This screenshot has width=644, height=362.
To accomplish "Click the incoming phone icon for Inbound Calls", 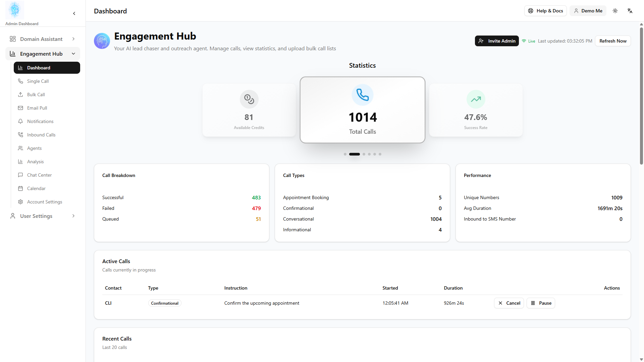I will [x=20, y=135].
